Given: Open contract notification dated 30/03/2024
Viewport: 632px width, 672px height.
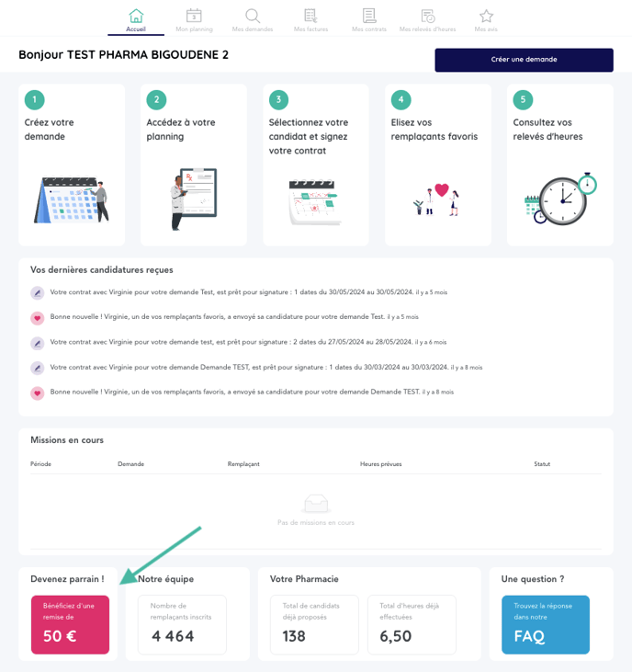Looking at the screenshot, I should click(248, 367).
